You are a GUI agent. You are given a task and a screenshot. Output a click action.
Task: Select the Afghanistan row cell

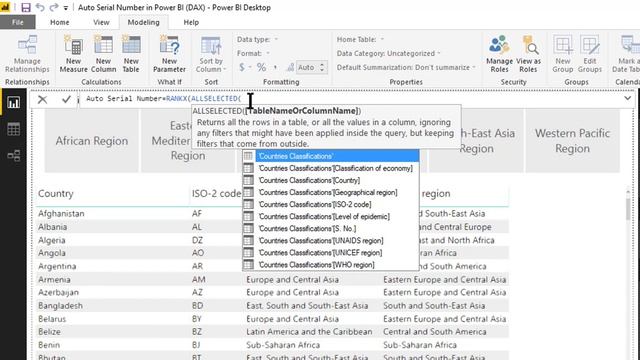point(61,213)
